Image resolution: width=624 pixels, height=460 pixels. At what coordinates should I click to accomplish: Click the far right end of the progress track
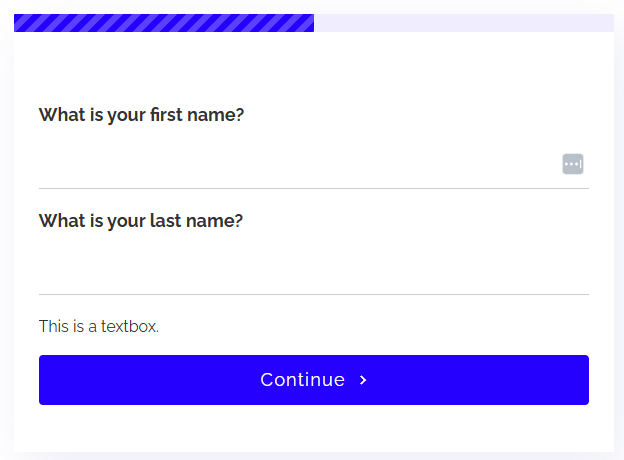pyautogui.click(x=611, y=23)
